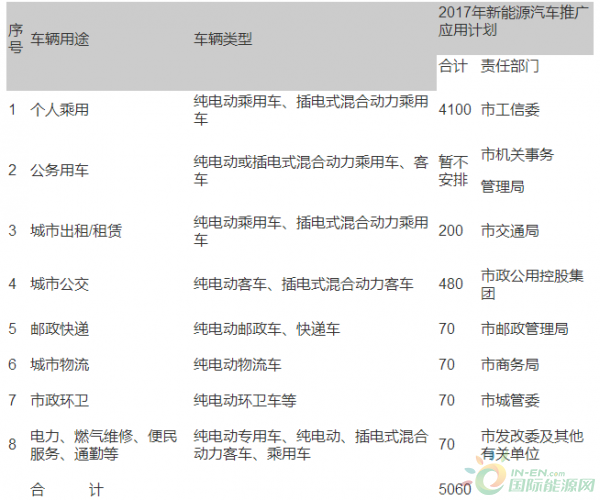Screen dimensions: 600x500
Task: Click 纯电动物流车 vehicle type cell
Action: (238, 364)
